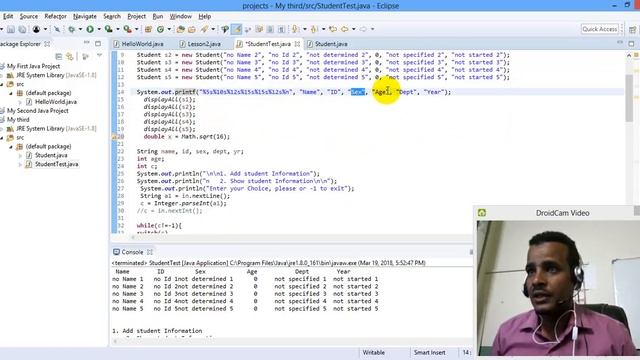Viewport: 640px width, 360px height.
Task: Click the Save icon in the toolbar
Action: point(11,29)
